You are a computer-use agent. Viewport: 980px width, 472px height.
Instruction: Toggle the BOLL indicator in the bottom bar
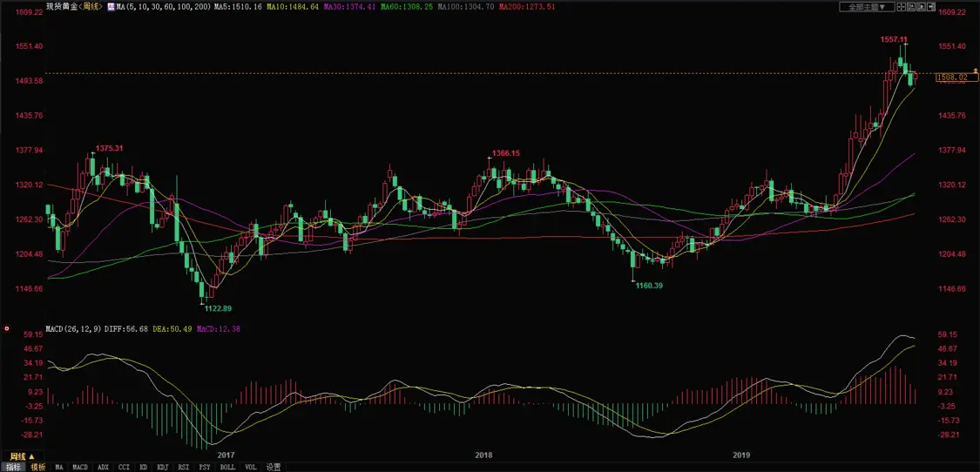click(x=227, y=467)
